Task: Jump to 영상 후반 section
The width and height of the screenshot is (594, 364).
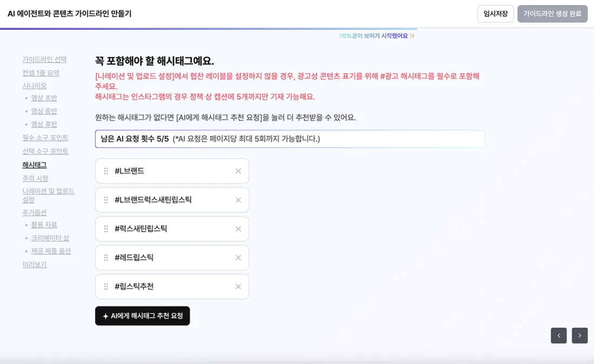Action: [44, 124]
